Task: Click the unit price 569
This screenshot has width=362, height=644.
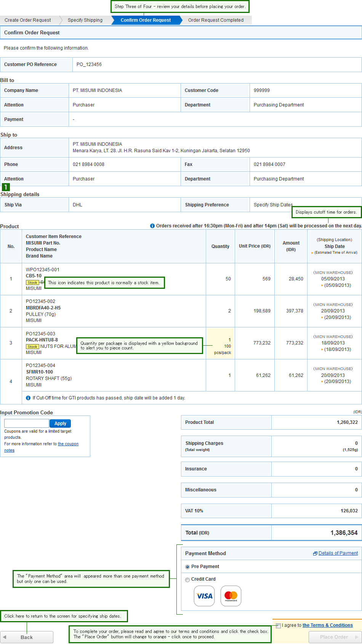Action: point(266,279)
